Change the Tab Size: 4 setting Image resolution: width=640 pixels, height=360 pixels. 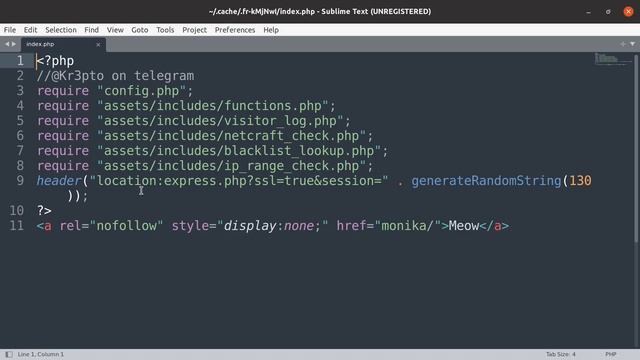tap(560, 354)
